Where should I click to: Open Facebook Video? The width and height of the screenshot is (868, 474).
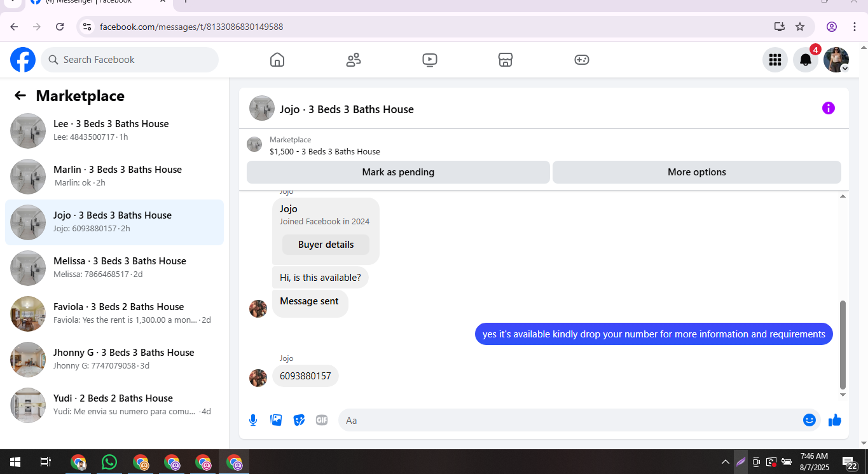pyautogui.click(x=430, y=60)
